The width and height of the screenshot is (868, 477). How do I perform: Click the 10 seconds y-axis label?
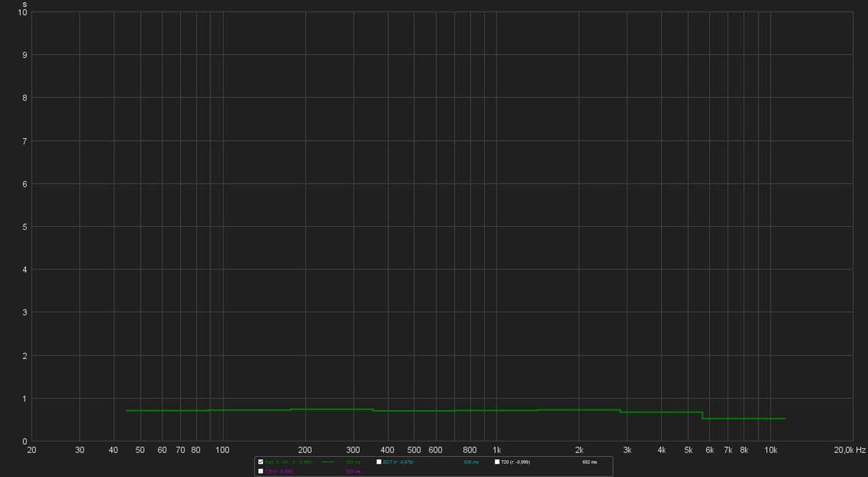tap(23, 12)
